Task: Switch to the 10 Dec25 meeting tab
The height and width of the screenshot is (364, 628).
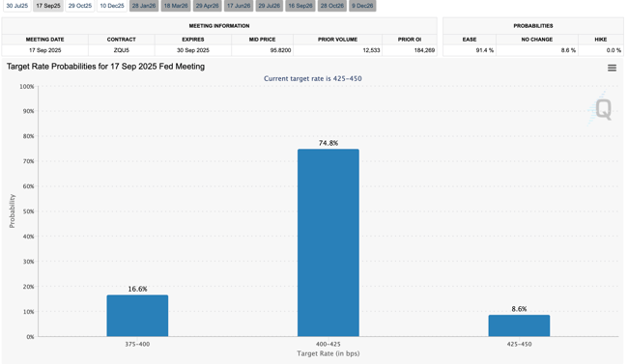Action: point(112,6)
